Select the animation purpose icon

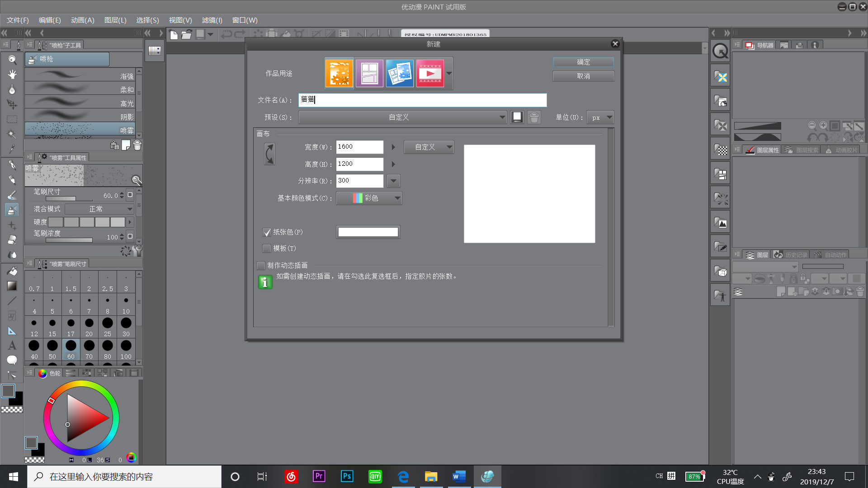point(430,73)
